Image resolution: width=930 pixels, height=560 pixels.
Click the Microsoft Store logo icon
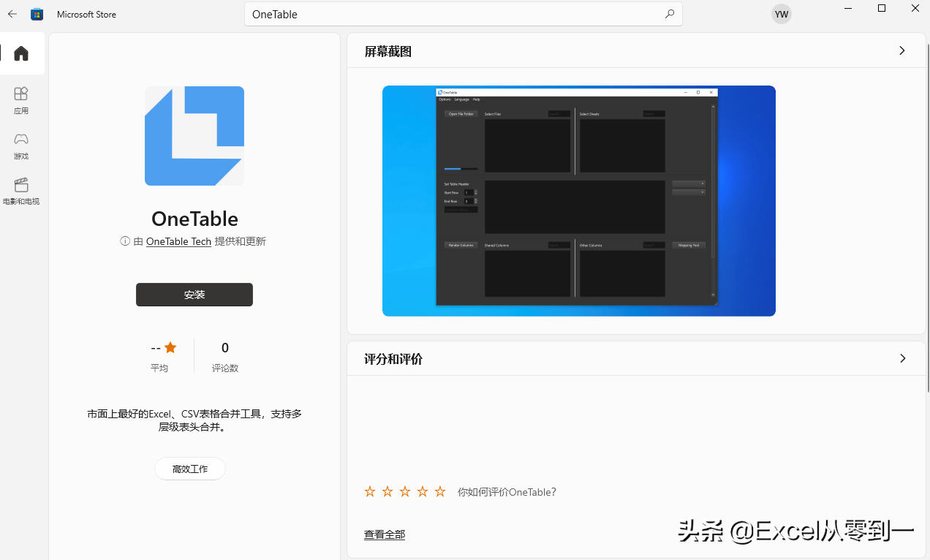[37, 14]
